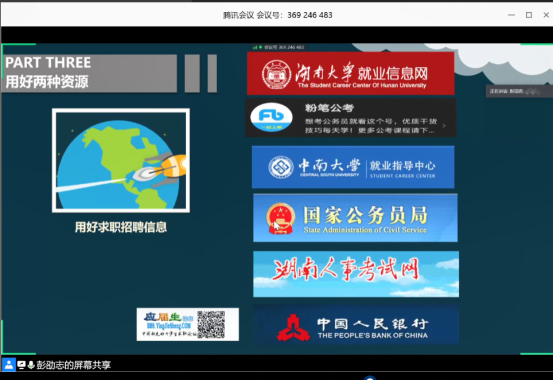This screenshot has width=554, height=381.
Task: Expand the 粉笔公考 entry via chevron arrow
Action: tap(444, 125)
